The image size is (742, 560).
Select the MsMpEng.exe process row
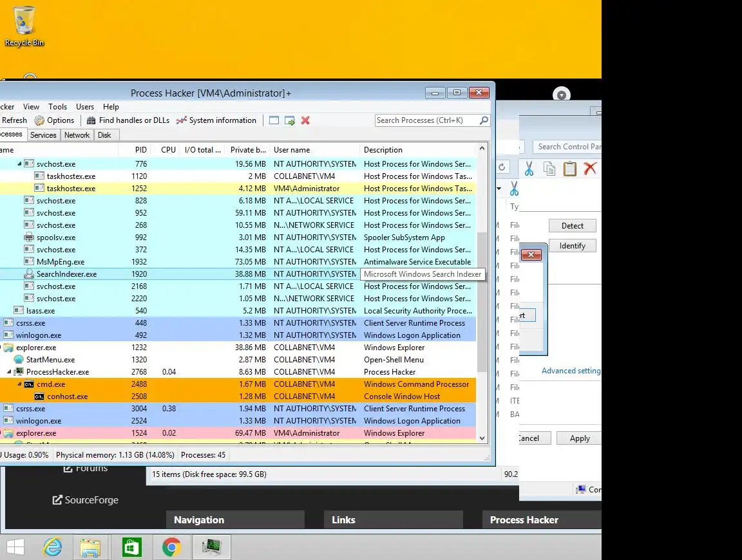click(x=238, y=261)
